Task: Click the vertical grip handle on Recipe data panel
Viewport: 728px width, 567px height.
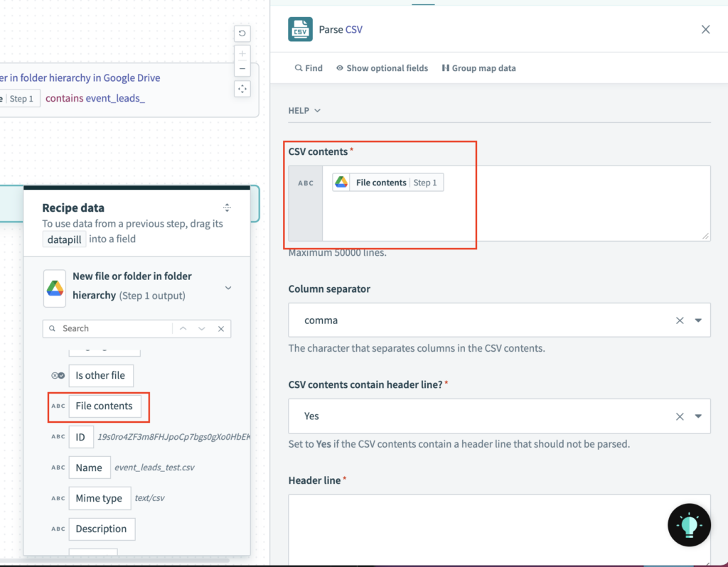Action: point(227,207)
